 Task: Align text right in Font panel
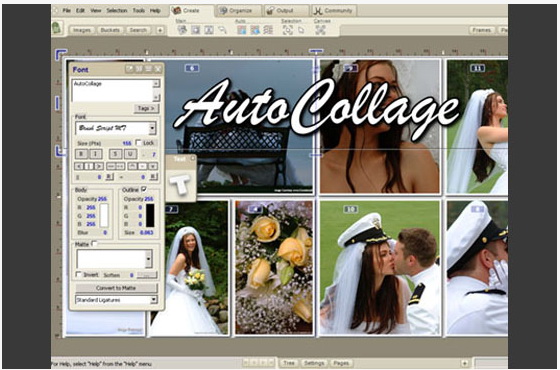pos(99,166)
